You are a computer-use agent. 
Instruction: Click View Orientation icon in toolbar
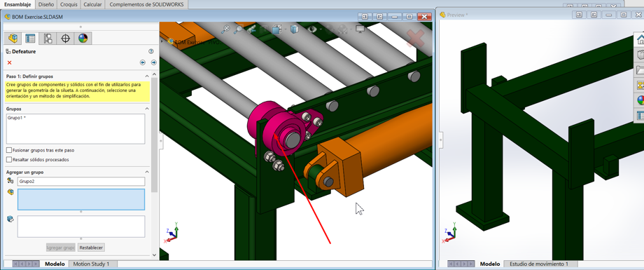point(276,29)
